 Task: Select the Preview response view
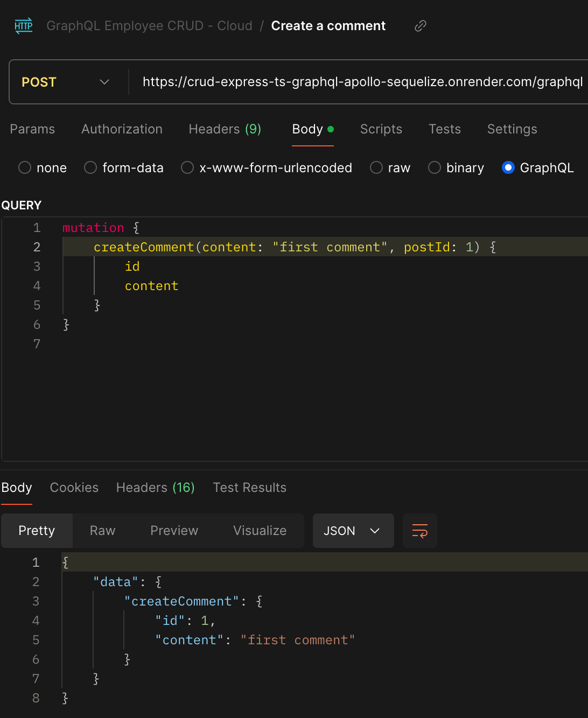click(x=174, y=531)
